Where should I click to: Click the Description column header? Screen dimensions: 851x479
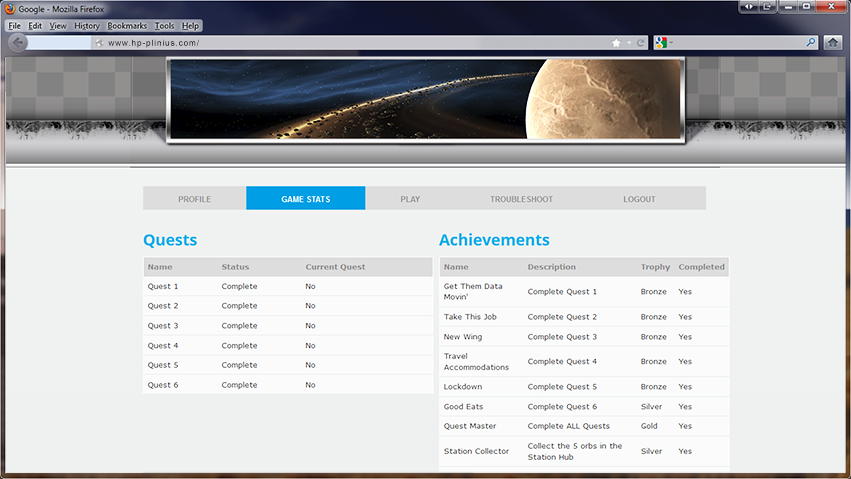pyautogui.click(x=551, y=267)
